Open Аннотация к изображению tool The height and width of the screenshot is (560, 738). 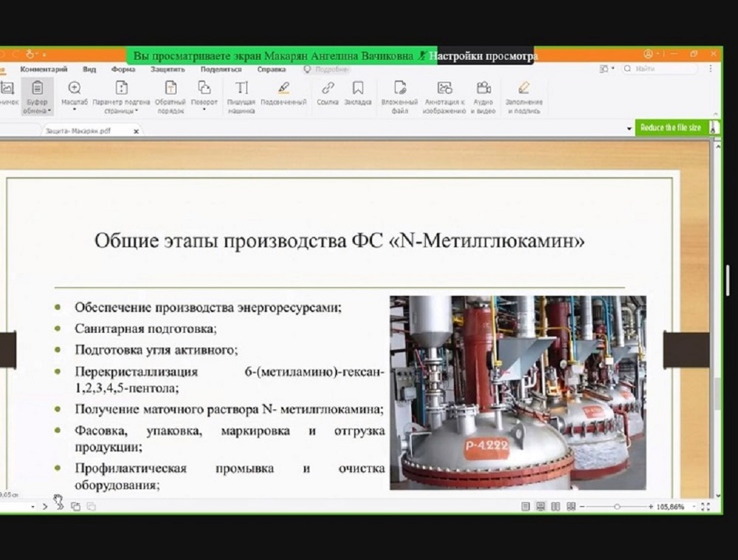coord(444,89)
